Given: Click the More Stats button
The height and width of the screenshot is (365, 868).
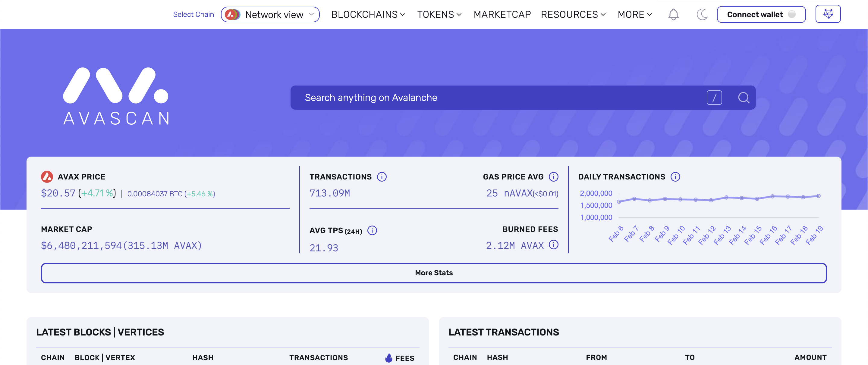Looking at the screenshot, I should [434, 273].
